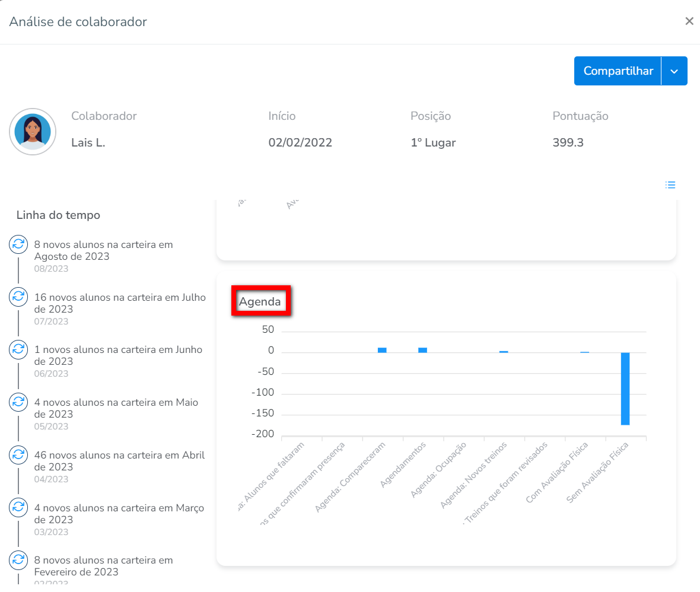
Task: Click the Agendamentos bar in chart
Action: pos(422,350)
